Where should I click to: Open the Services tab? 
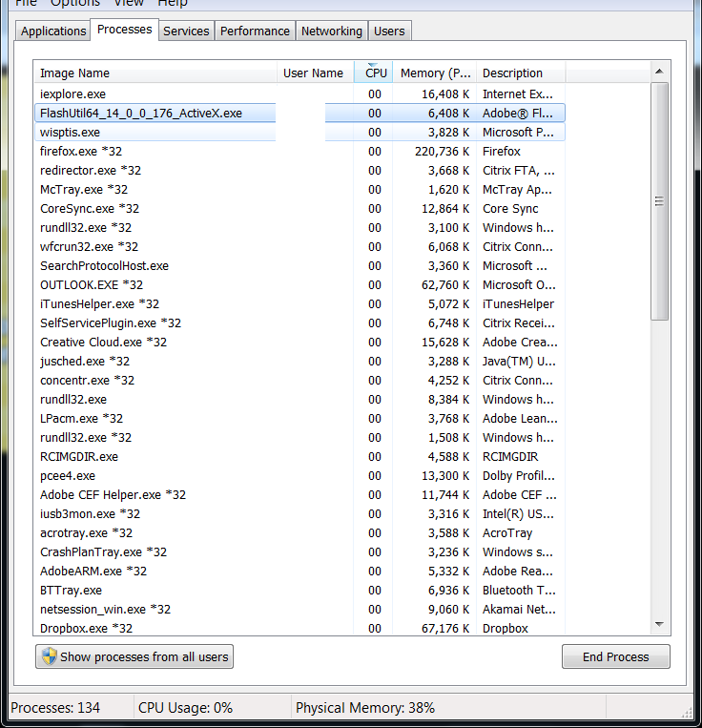(x=186, y=31)
